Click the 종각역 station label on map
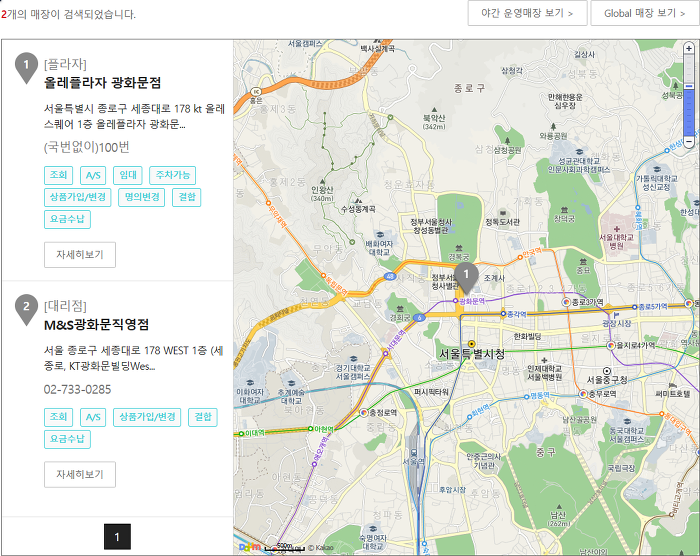The height and width of the screenshot is (556, 700). (517, 314)
